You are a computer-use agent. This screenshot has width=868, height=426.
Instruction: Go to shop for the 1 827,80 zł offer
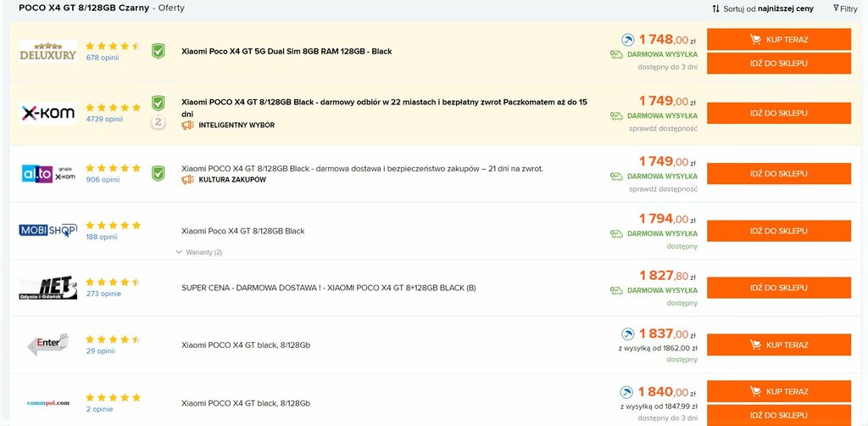pos(778,288)
